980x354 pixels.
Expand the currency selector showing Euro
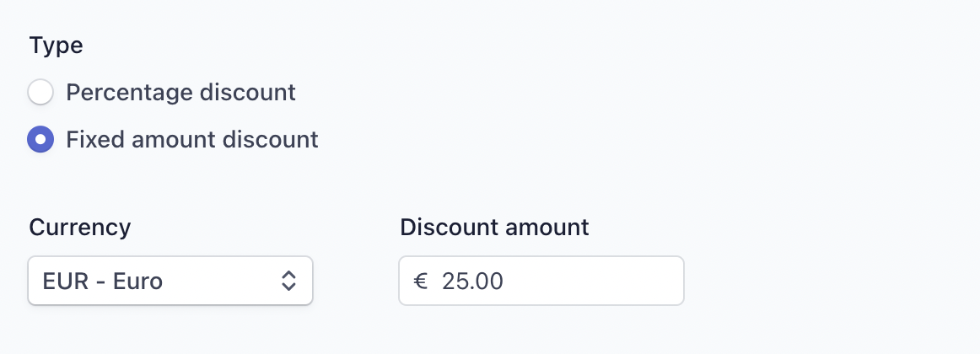[170, 281]
